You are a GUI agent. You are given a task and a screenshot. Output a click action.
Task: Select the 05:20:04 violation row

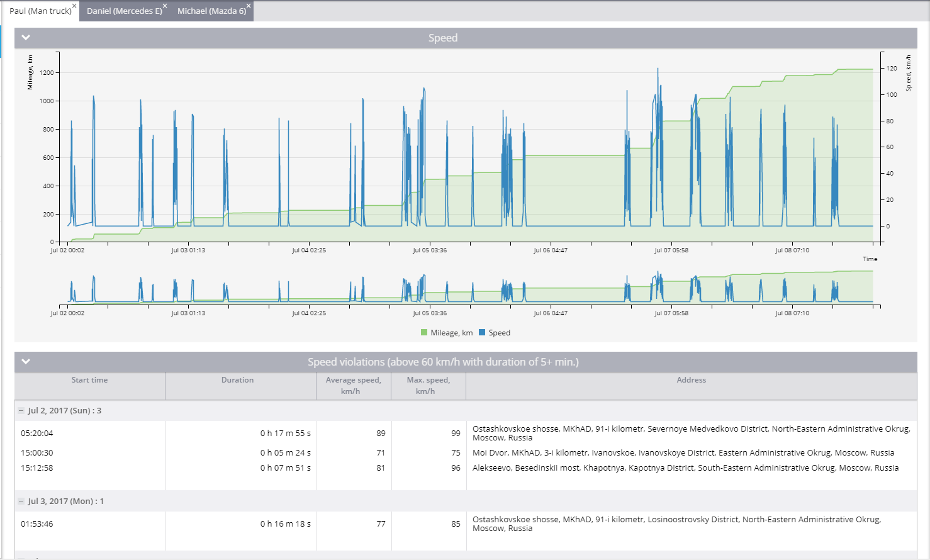tap(37, 434)
